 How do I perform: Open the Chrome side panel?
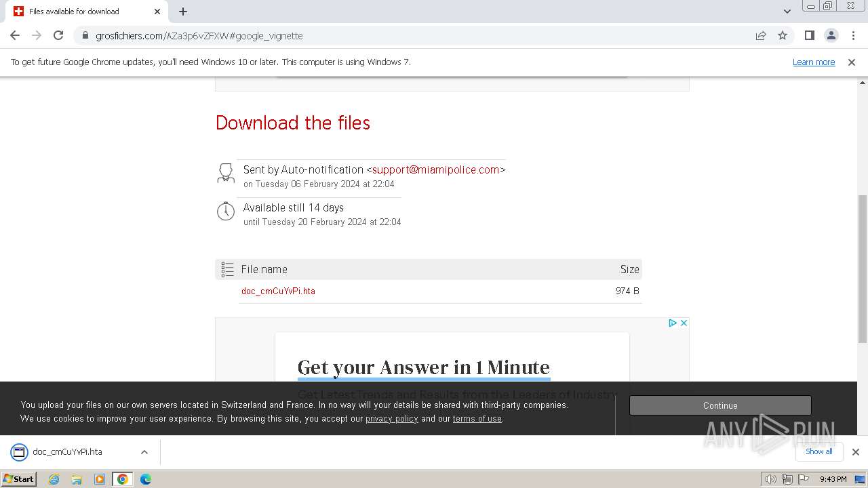809,35
